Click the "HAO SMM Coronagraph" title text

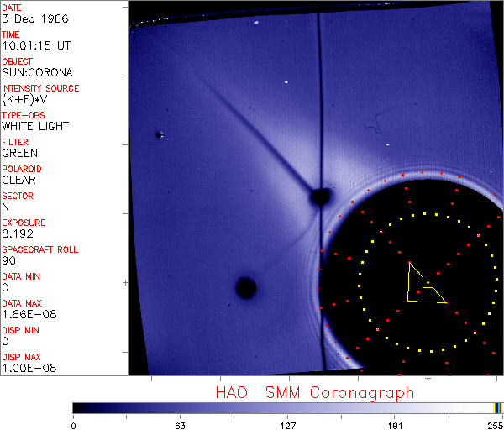(x=314, y=393)
